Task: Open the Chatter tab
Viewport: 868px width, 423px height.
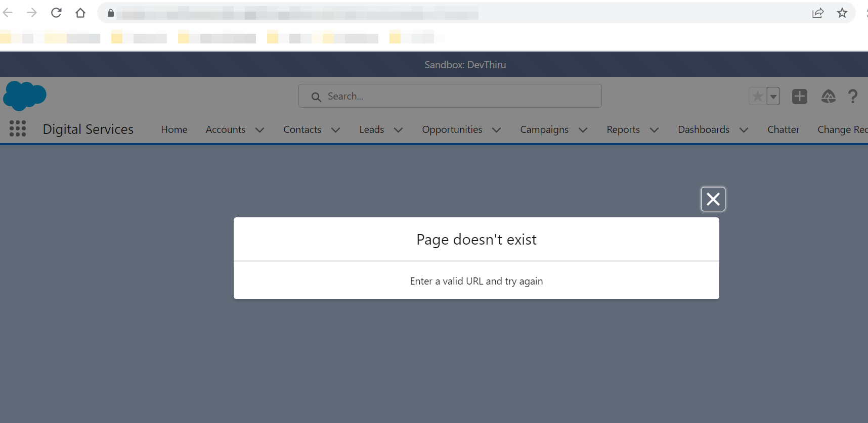Action: click(784, 129)
